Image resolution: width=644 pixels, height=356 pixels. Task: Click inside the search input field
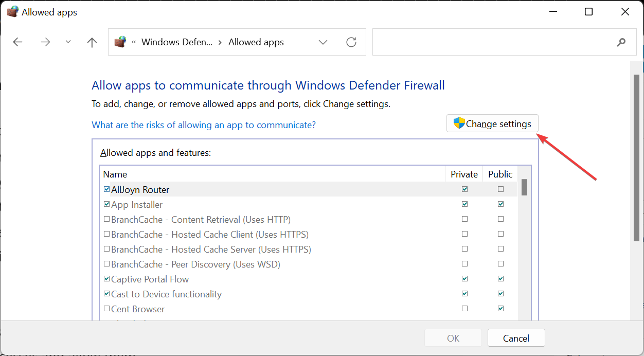coord(494,42)
